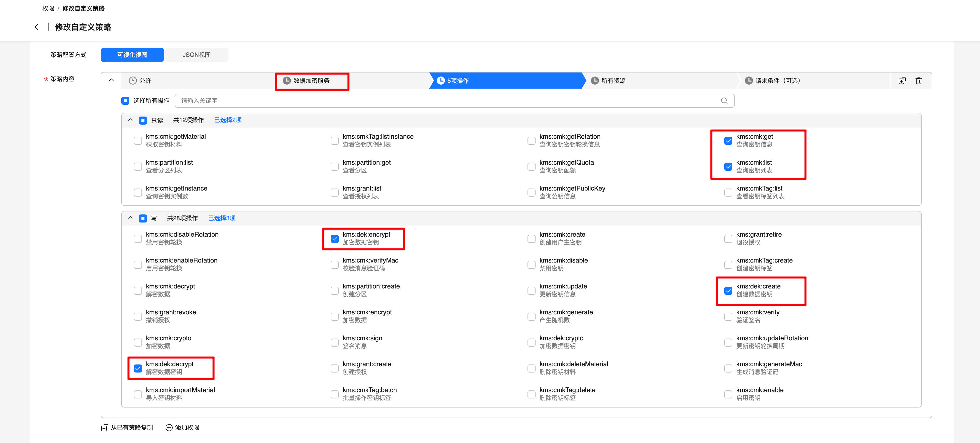980x443 pixels.
Task: Click the 添加权限 link
Action: [x=187, y=428]
